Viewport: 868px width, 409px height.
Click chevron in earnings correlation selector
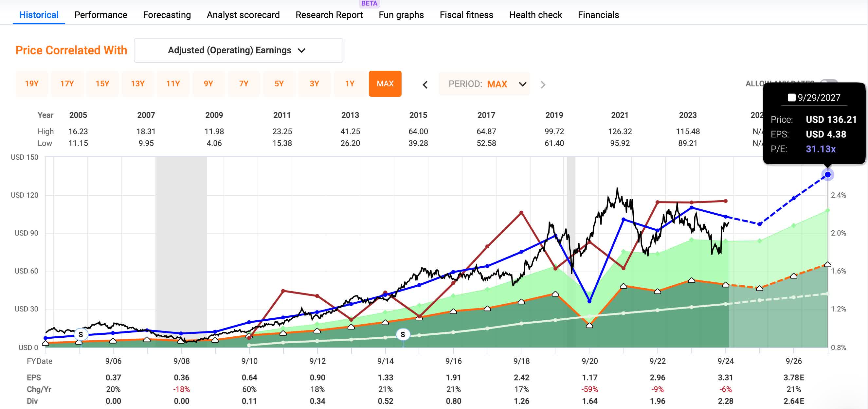coord(301,50)
